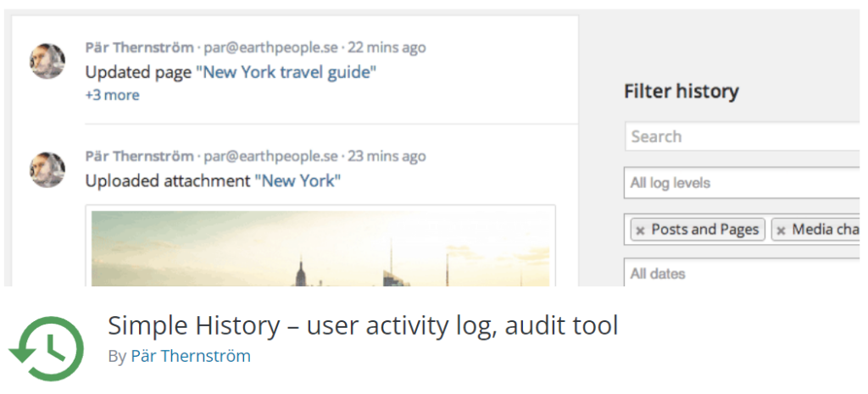This screenshot has width=868, height=394.
Task: Click the avatar beside the Uploaded attachment entry
Action: point(47,169)
